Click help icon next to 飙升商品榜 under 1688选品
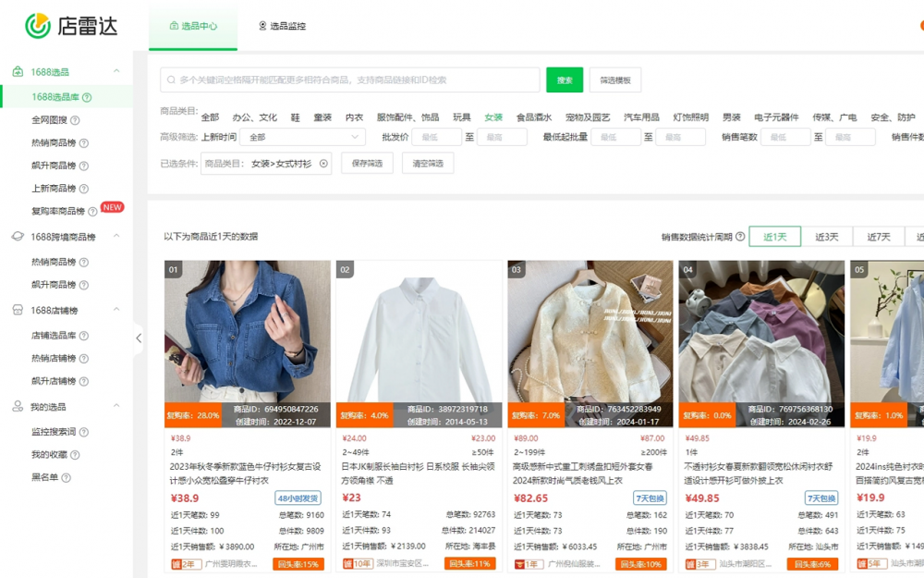The image size is (924, 578). point(83,166)
